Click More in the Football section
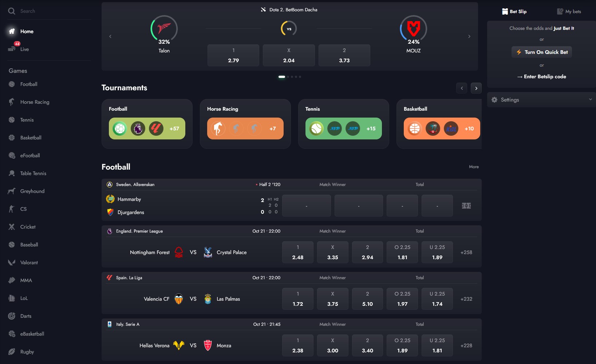The height and width of the screenshot is (364, 596). [x=474, y=167]
